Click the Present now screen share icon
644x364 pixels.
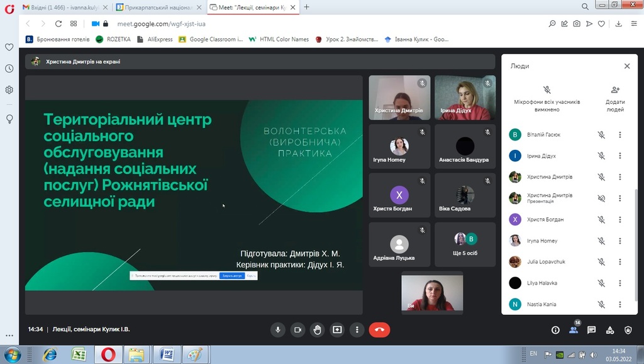click(337, 329)
